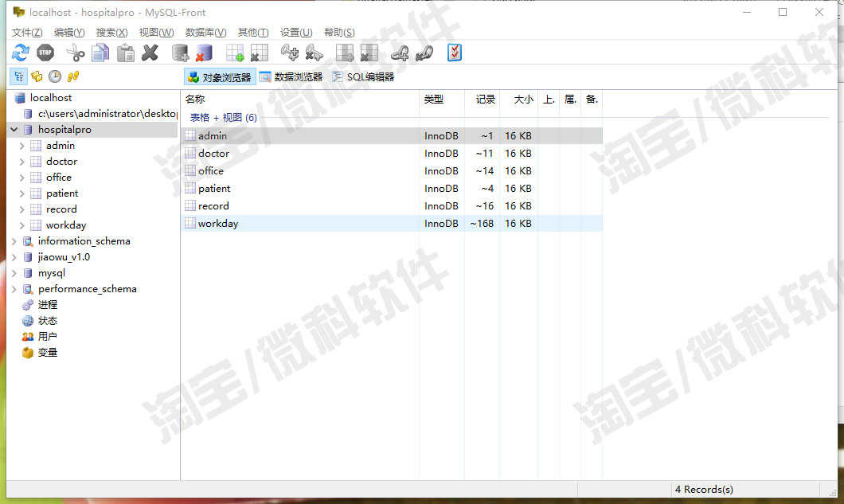The width and height of the screenshot is (844, 504).
Task: Expand the information_schema database
Action: (14, 241)
